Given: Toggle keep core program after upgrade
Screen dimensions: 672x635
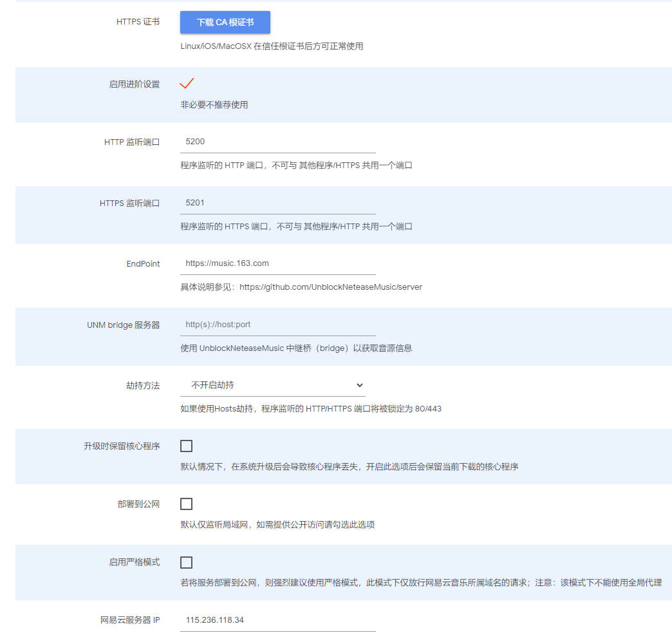Looking at the screenshot, I should point(187,445).
